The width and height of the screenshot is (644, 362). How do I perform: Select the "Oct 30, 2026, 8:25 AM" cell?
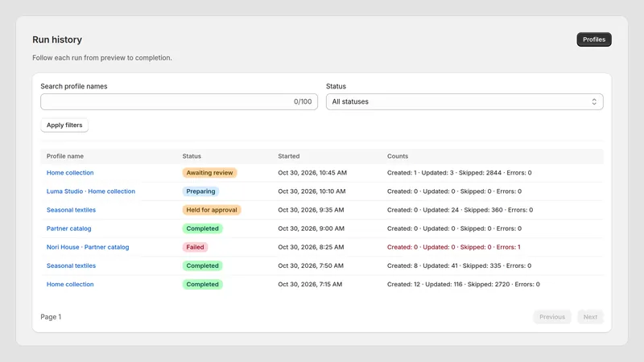(x=311, y=247)
